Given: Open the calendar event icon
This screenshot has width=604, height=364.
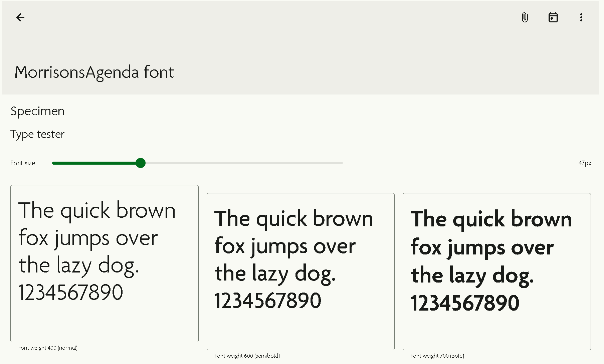Looking at the screenshot, I should click(553, 17).
